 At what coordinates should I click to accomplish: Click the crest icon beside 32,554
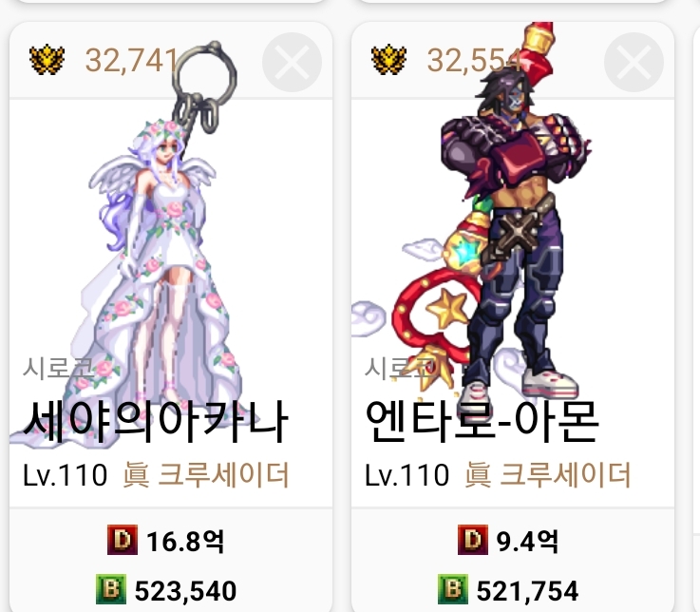click(388, 60)
